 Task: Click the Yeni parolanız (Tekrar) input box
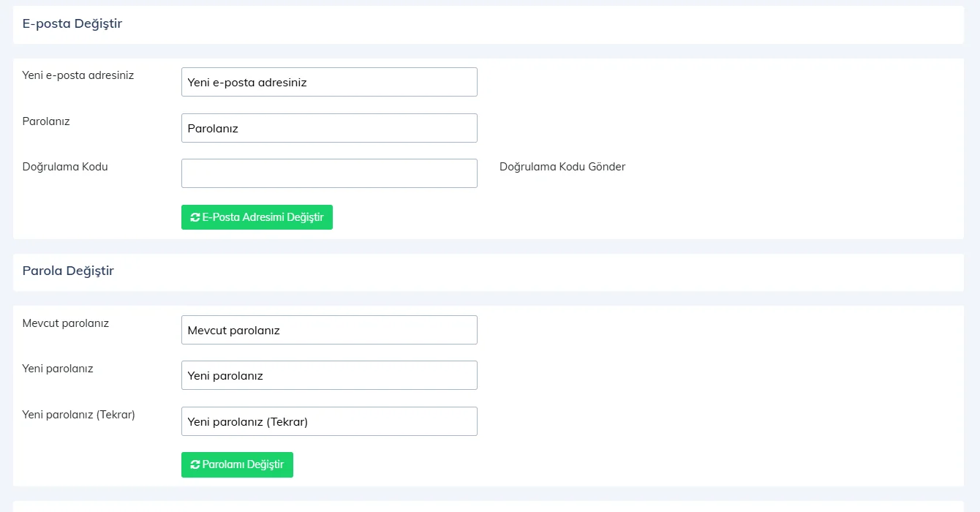click(x=329, y=421)
